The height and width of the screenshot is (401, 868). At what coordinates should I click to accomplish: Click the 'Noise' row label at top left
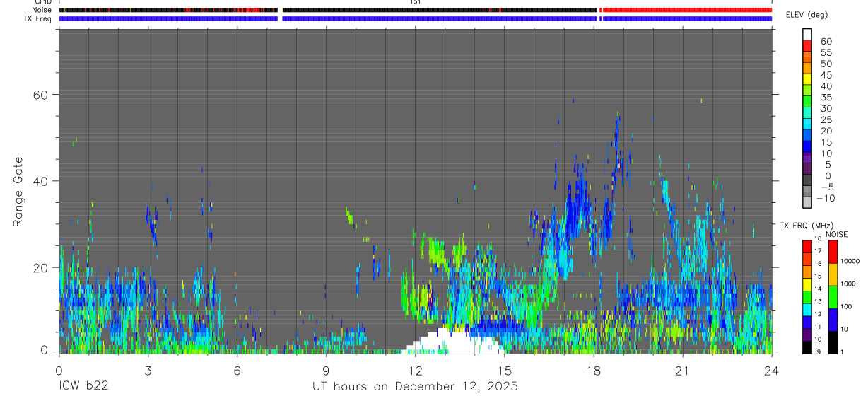(42, 10)
